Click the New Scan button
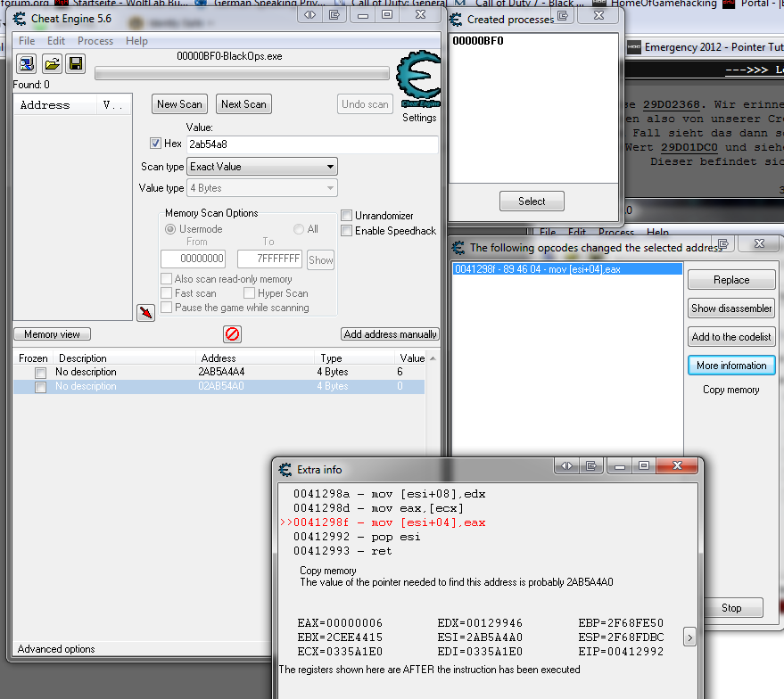The width and height of the screenshot is (784, 699). coord(179,104)
